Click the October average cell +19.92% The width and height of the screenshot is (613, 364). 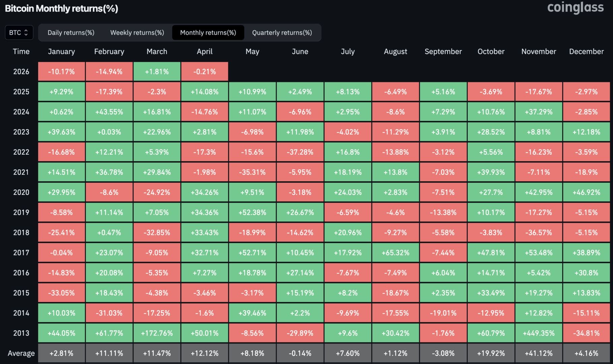(491, 353)
